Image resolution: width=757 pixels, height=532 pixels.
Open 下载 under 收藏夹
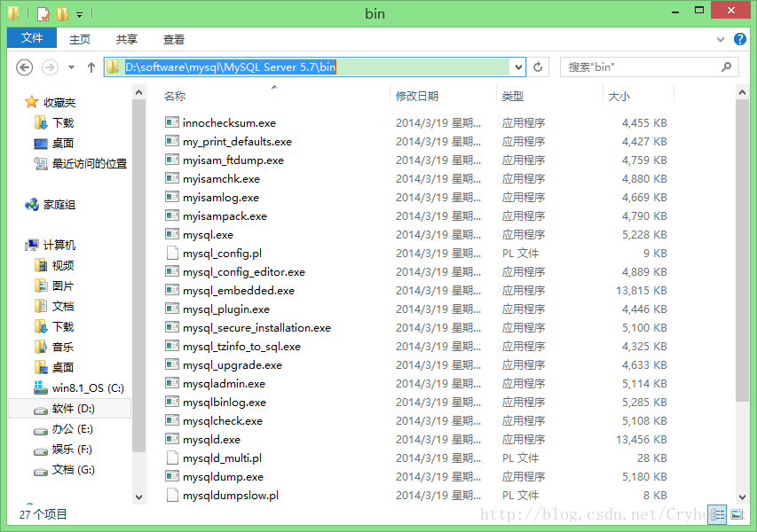tap(63, 123)
